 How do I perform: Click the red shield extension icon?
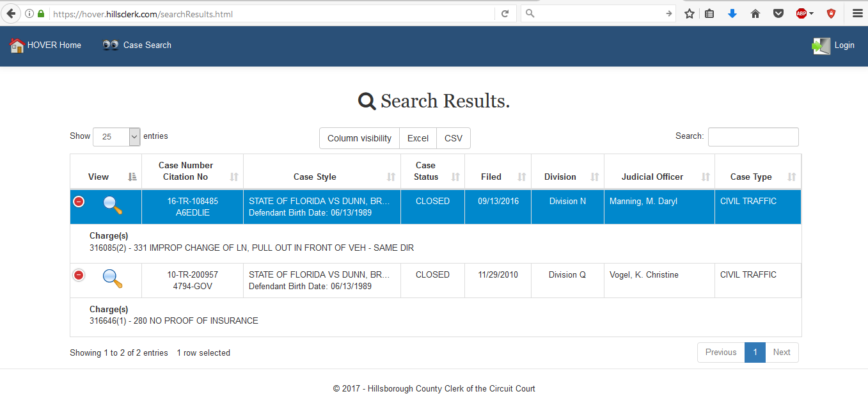tap(832, 13)
